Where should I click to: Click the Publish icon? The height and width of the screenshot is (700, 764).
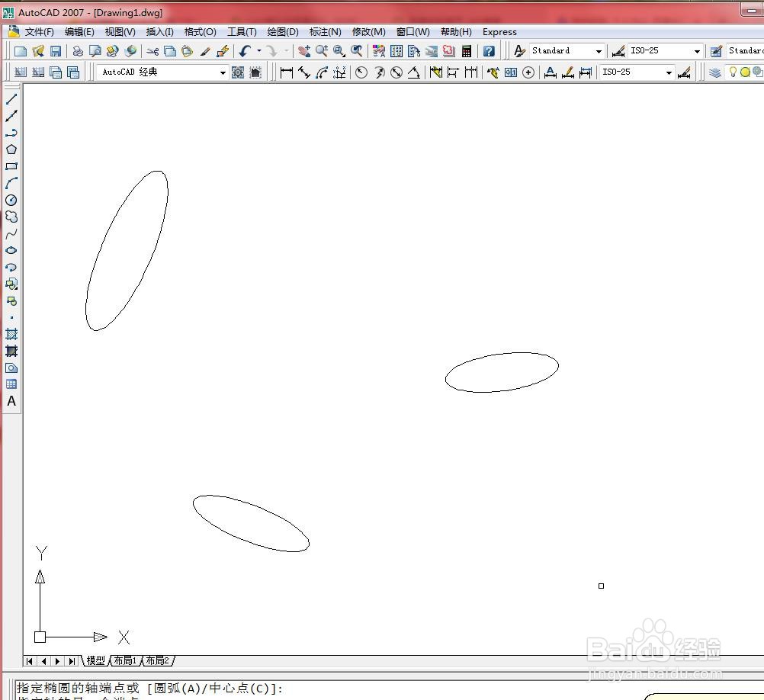(113, 51)
